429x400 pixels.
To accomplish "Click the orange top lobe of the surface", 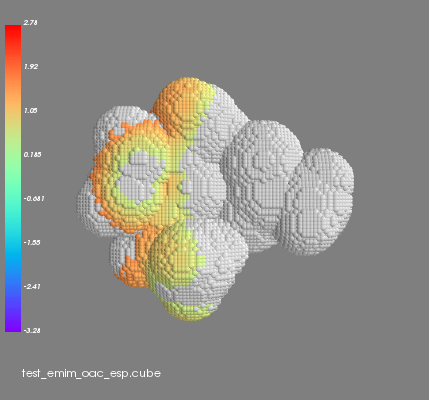I will [x=182, y=103].
